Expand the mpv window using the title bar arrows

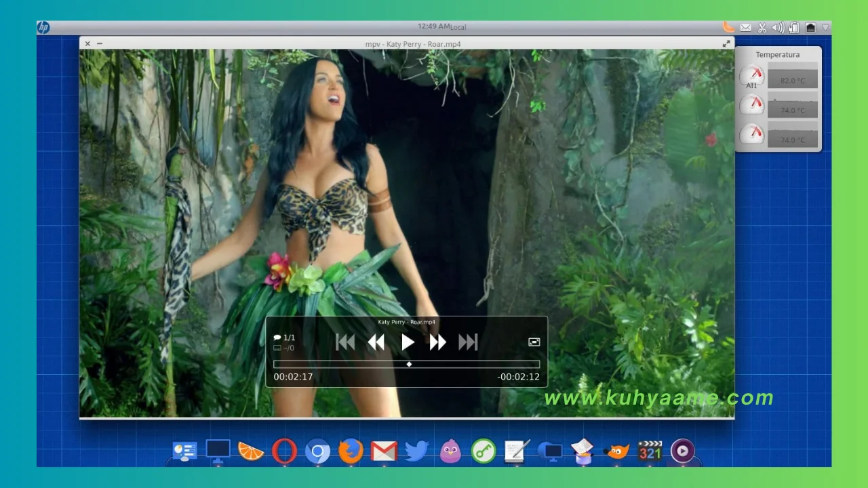(726, 43)
